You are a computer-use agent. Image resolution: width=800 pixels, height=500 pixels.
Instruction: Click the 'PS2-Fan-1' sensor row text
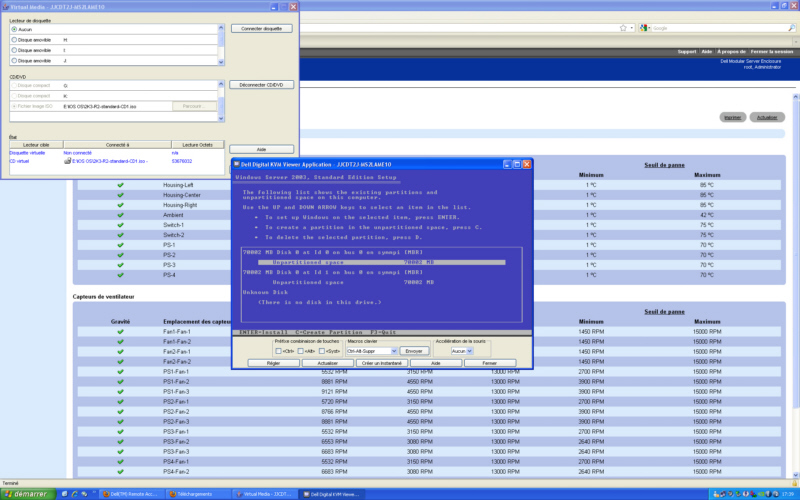pyautogui.click(x=176, y=402)
